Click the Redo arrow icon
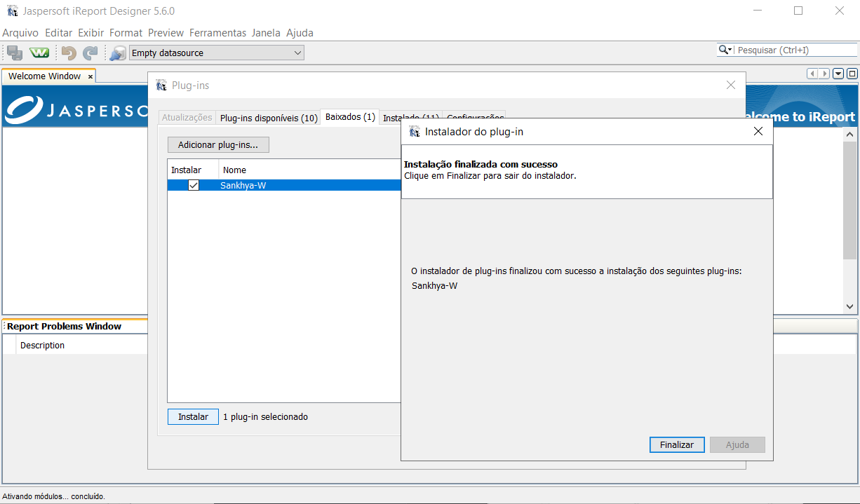860x504 pixels. coord(90,53)
